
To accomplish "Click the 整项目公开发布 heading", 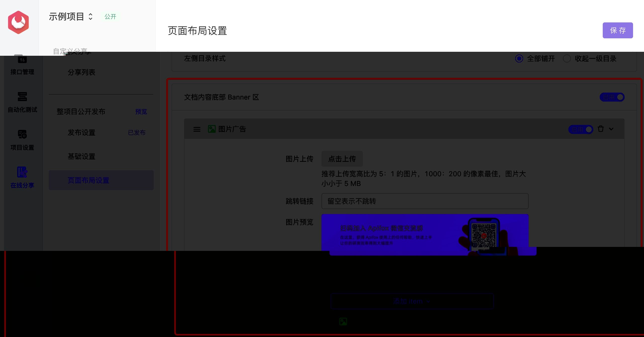I will [81, 112].
